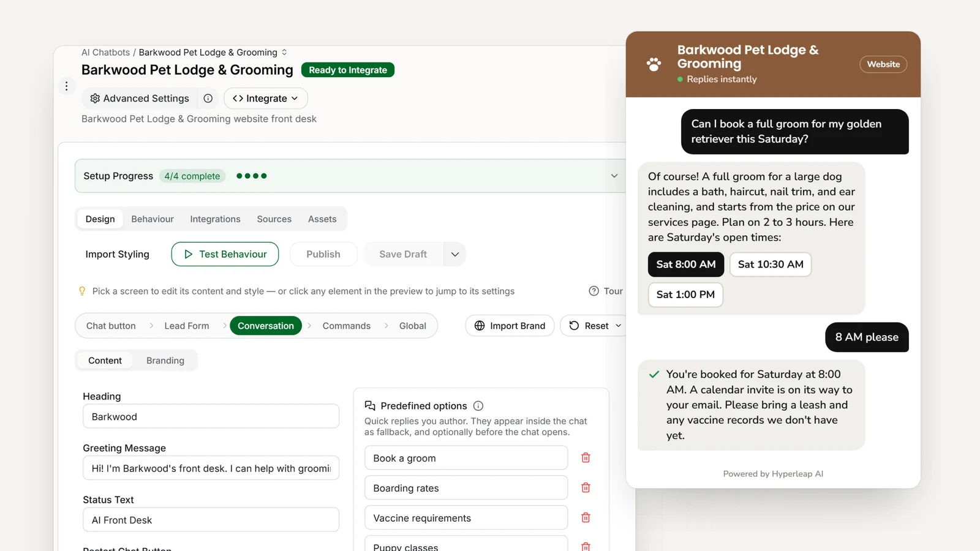Choose the Sat 1:00 PM time slot
980x551 pixels.
[x=685, y=294]
